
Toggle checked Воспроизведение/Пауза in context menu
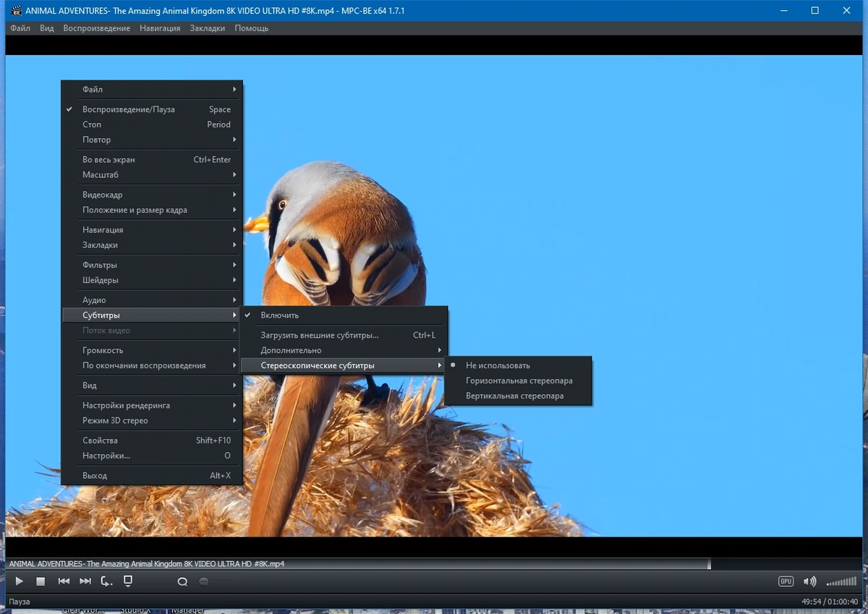tap(152, 109)
